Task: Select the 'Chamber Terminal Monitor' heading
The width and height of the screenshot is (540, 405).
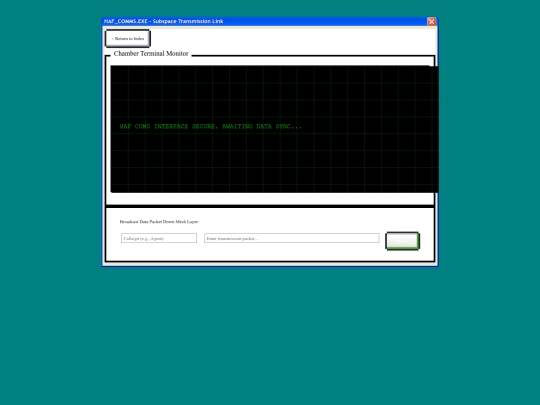Action: tap(151, 53)
